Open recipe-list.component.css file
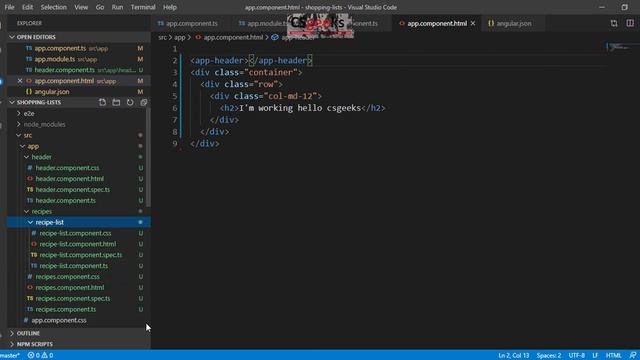This screenshot has height=360, width=640. click(75, 233)
